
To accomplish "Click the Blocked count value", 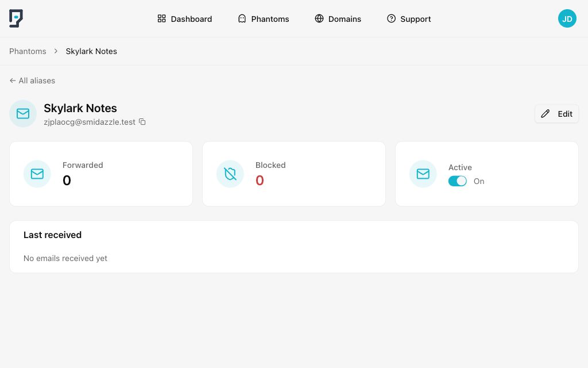I will coord(260,181).
